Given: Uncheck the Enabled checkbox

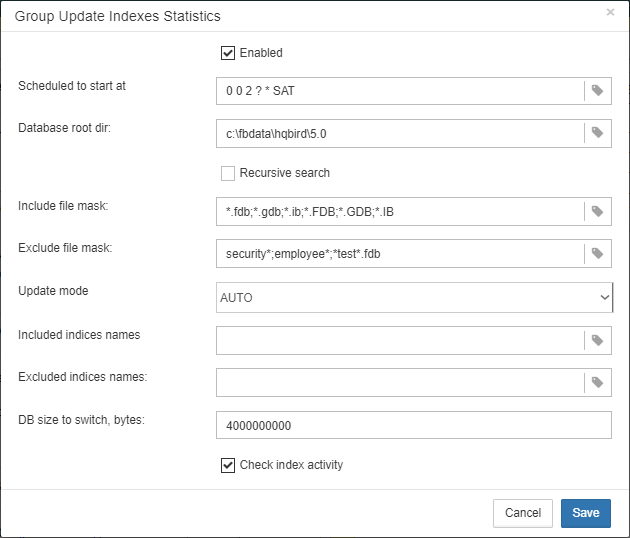Looking at the screenshot, I should [228, 53].
